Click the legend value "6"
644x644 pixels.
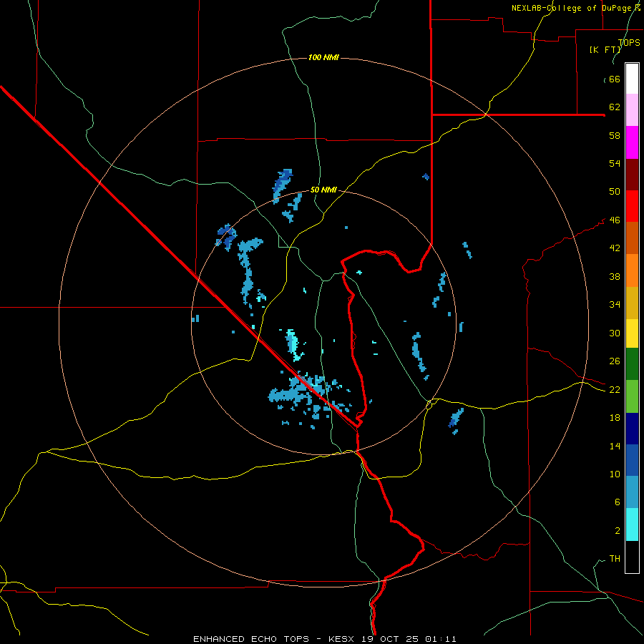click(x=617, y=502)
